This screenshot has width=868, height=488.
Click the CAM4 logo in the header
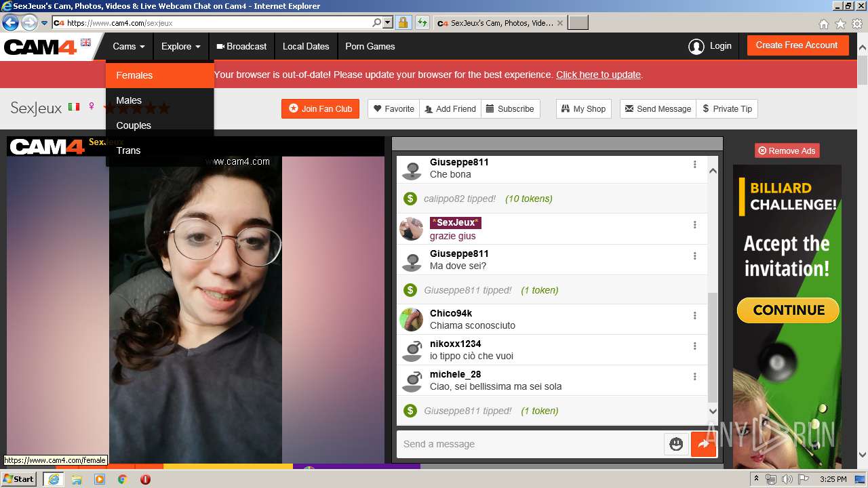point(41,47)
